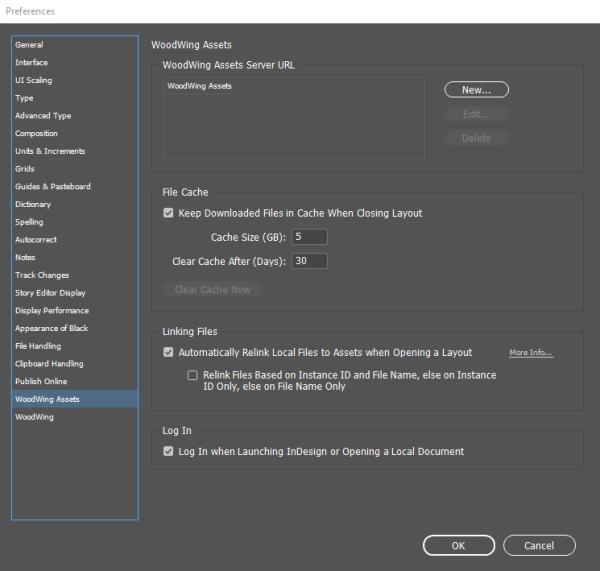Toggle Automatically Relink Local Files checkbox
Screen dimensions: 600x571
pyautogui.click(x=168, y=352)
